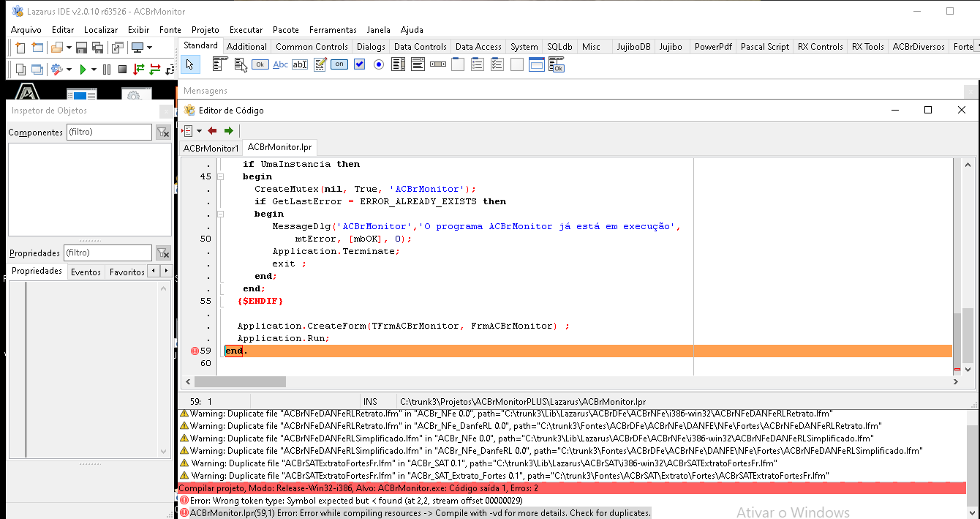This screenshot has width=980, height=519.
Task: Click the red jump back arrow
Action: [x=212, y=130]
